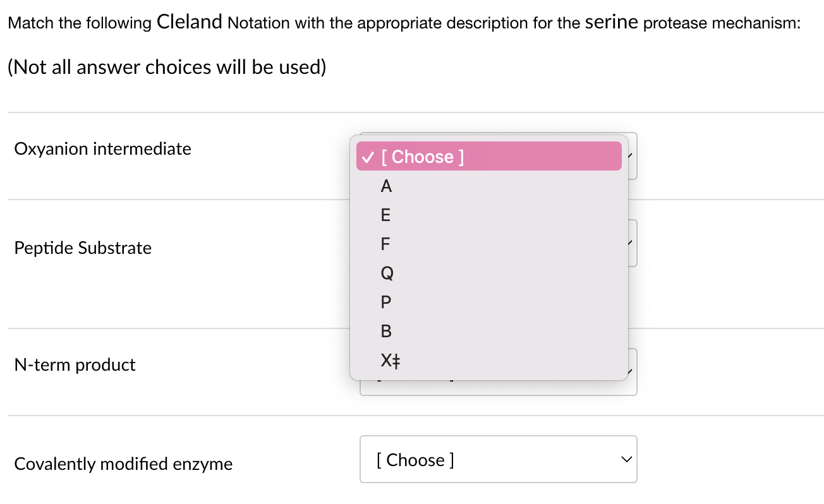Click the checkmark beside [ Choose ]
The width and height of the screenshot is (824, 504).
point(368,157)
